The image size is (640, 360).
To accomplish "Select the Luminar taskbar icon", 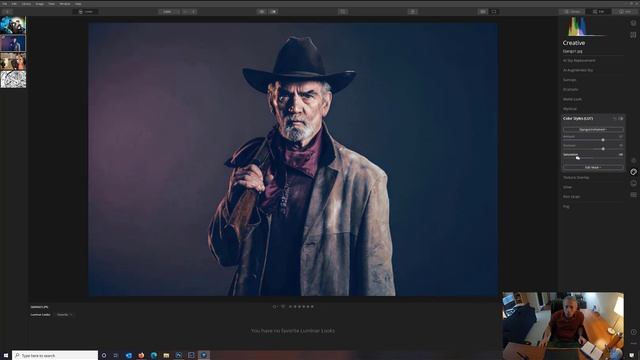I will [x=204, y=356].
